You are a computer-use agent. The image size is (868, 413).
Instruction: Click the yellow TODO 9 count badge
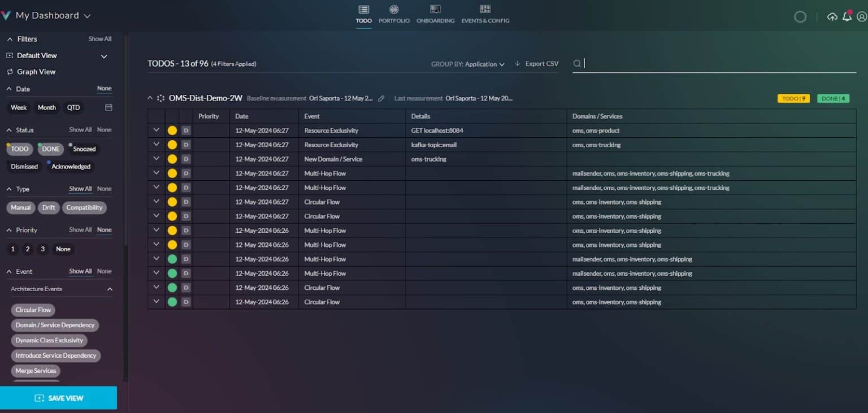coord(793,98)
